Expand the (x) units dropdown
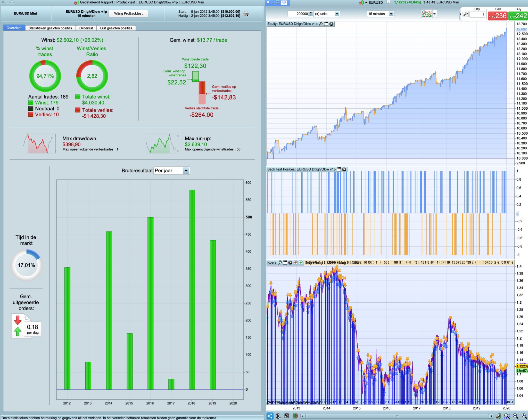This screenshot has height=420, width=528. [337, 14]
